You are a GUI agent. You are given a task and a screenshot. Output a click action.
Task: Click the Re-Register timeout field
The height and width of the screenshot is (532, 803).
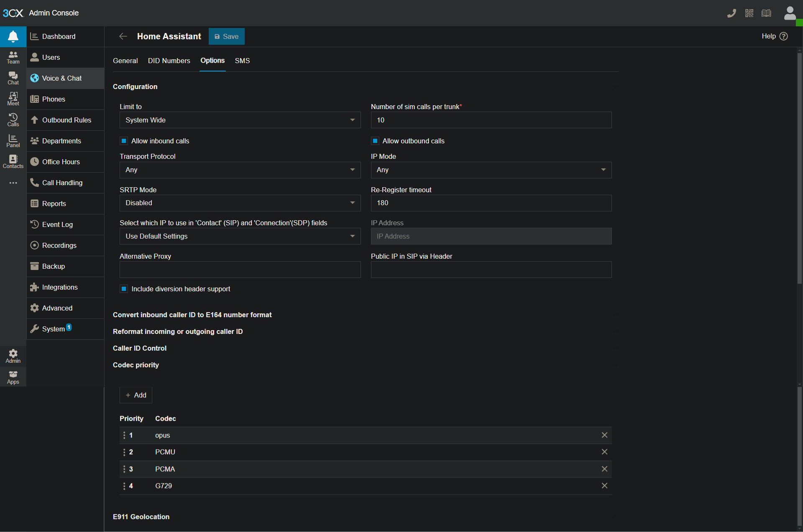[491, 203]
